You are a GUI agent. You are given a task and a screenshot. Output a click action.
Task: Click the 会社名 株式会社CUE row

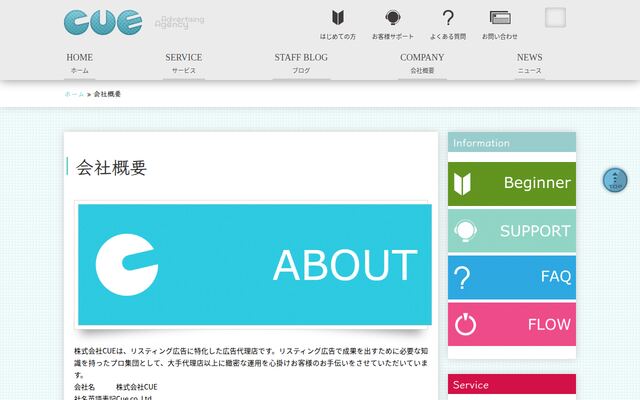(116, 387)
